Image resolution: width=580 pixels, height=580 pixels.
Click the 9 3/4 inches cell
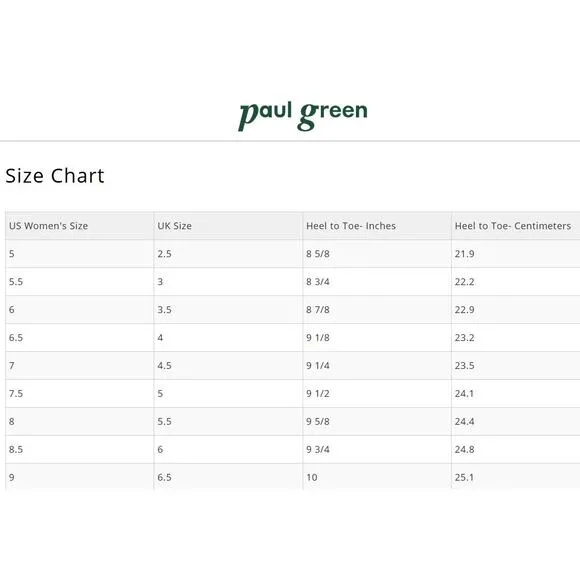pyautogui.click(x=377, y=449)
